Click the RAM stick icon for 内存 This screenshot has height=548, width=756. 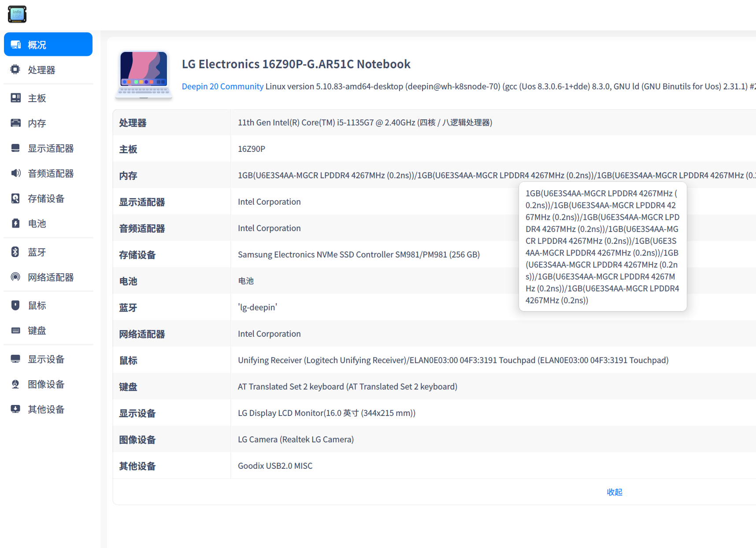coord(16,123)
